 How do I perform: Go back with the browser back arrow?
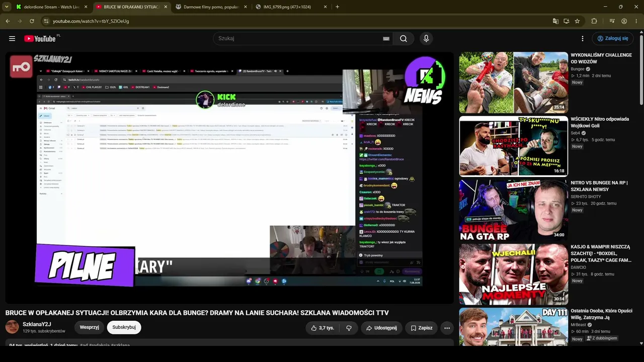point(8,21)
